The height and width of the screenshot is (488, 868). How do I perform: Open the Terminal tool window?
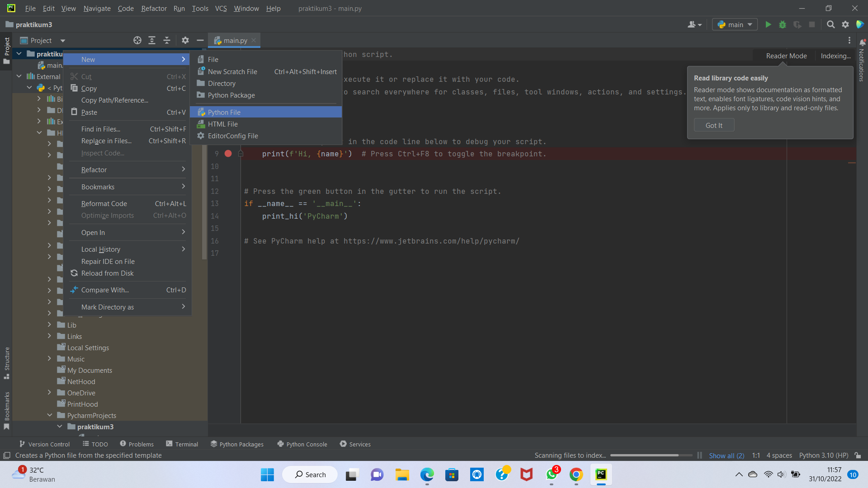(x=182, y=444)
